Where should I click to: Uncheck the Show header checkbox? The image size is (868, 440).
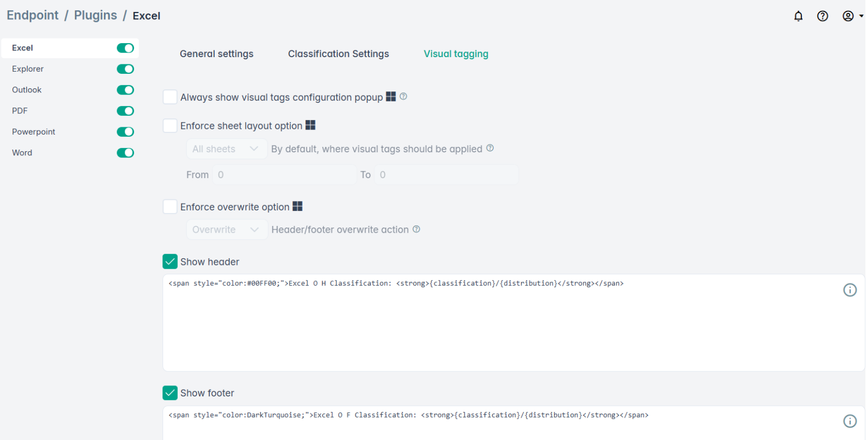170,262
